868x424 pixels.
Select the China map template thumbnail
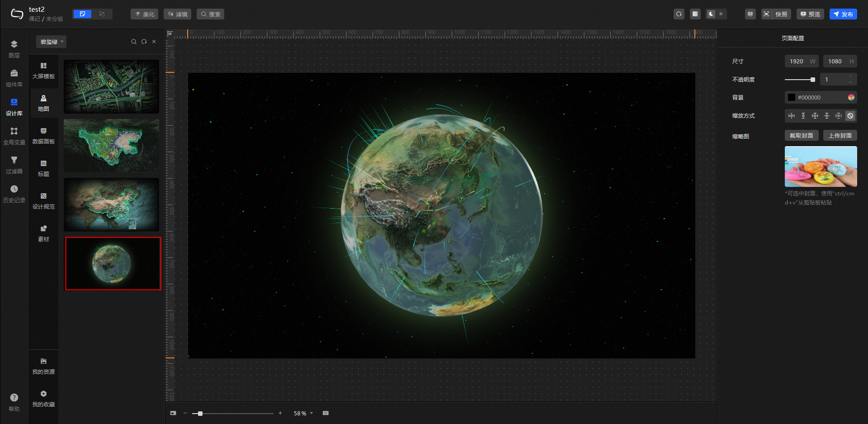pyautogui.click(x=111, y=205)
